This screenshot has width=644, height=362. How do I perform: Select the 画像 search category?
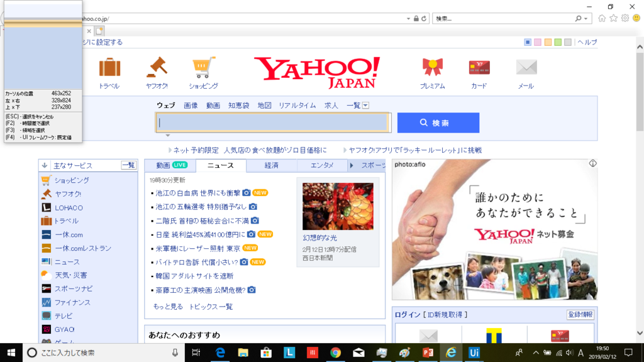[191, 106]
